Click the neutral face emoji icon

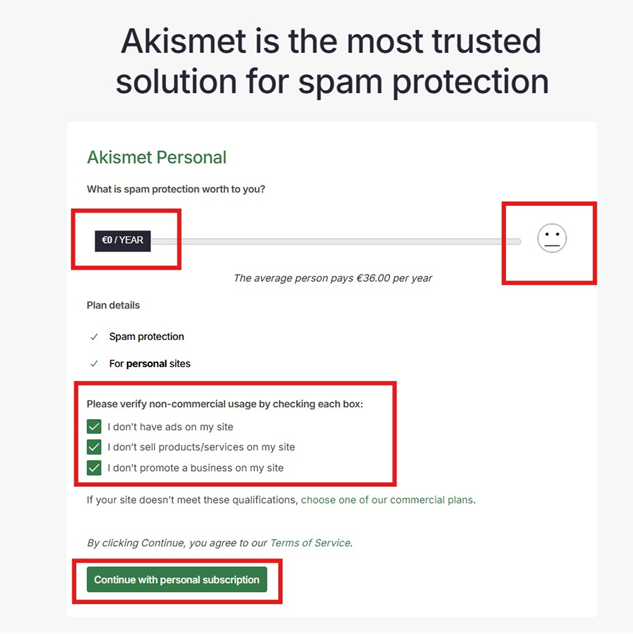tap(552, 238)
